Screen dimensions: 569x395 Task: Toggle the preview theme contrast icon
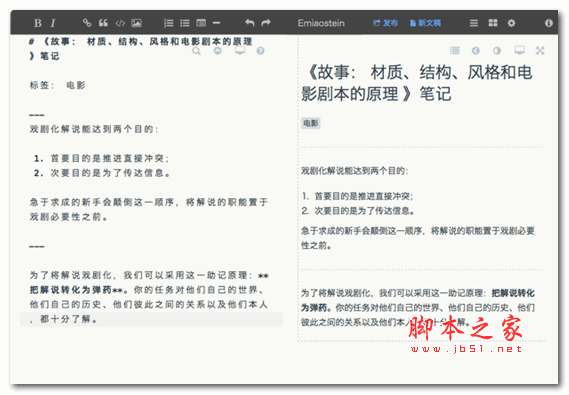pyautogui.click(x=497, y=50)
